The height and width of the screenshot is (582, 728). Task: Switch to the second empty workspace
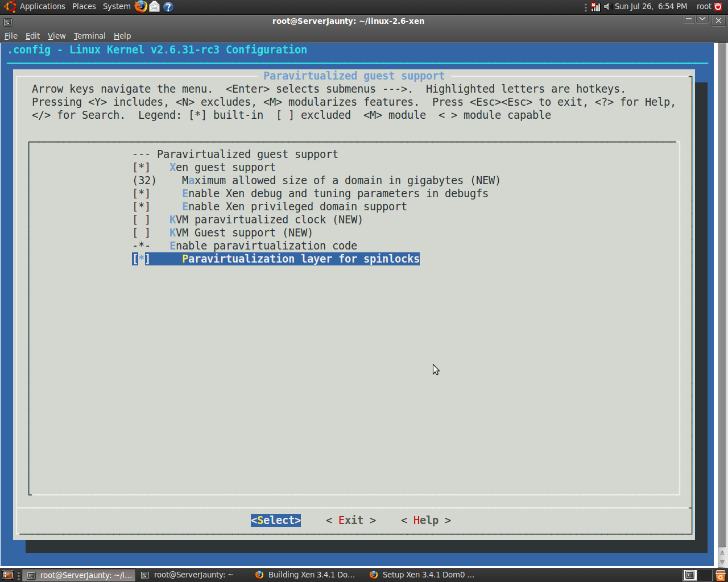[x=705, y=575]
